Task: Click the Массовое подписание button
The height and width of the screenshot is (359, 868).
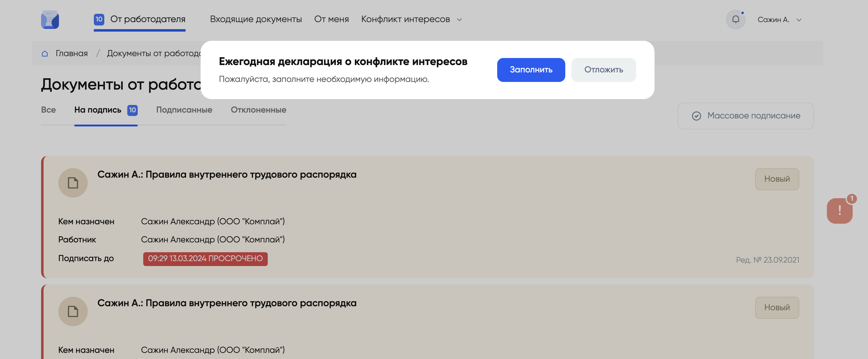Action: [x=745, y=116]
